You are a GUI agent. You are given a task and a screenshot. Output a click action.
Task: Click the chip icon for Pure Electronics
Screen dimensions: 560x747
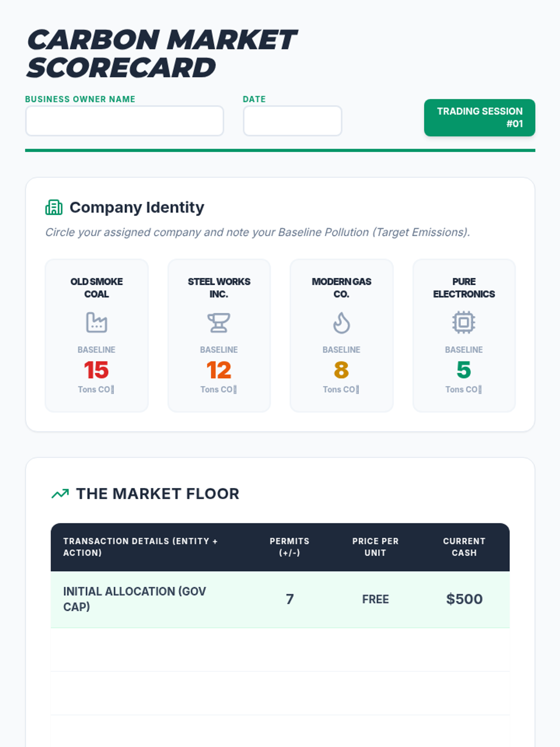[x=464, y=323]
